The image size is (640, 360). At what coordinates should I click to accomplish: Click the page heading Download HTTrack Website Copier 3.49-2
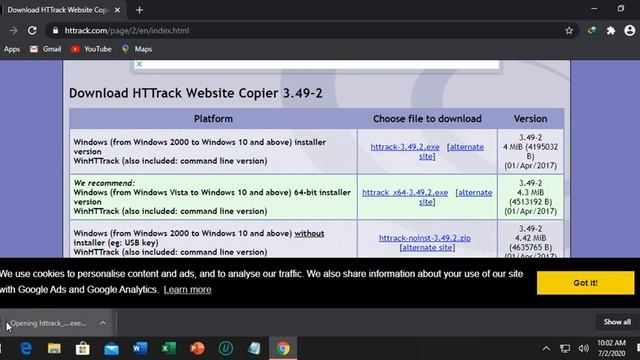pyautogui.click(x=196, y=93)
